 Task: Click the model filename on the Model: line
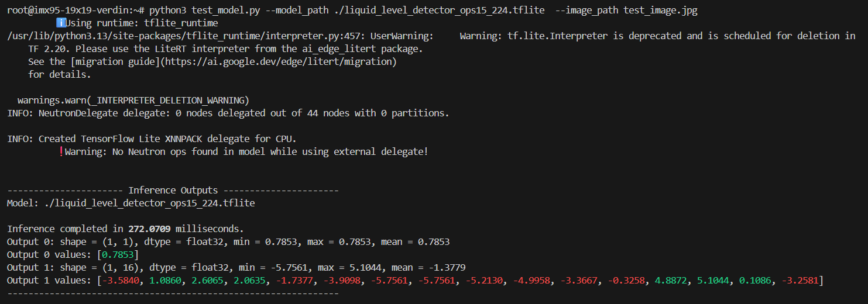[150, 203]
